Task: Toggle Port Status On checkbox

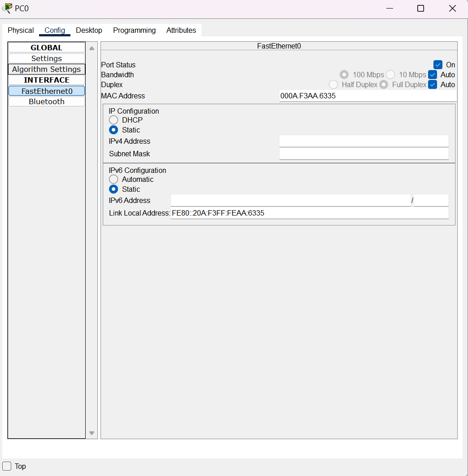Action: click(438, 65)
